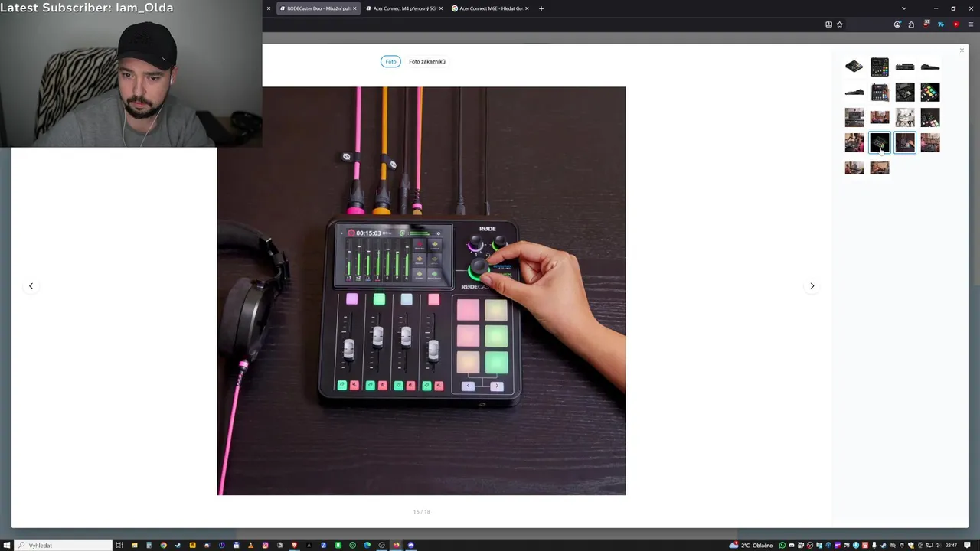This screenshot has height=551, width=980.
Task: Close the RODECaster Duo browser tab
Action: (x=354, y=8)
